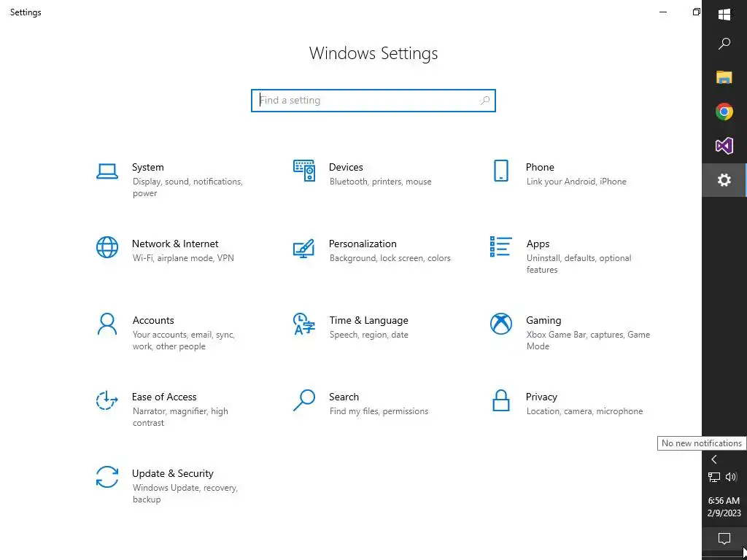Click the Accounts heading

[x=153, y=321]
